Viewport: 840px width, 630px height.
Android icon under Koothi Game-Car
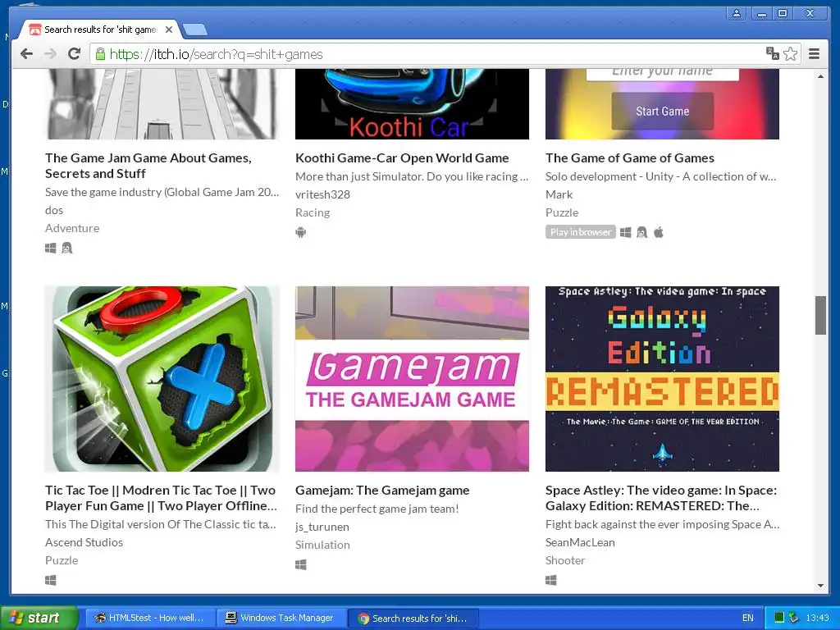coord(300,232)
